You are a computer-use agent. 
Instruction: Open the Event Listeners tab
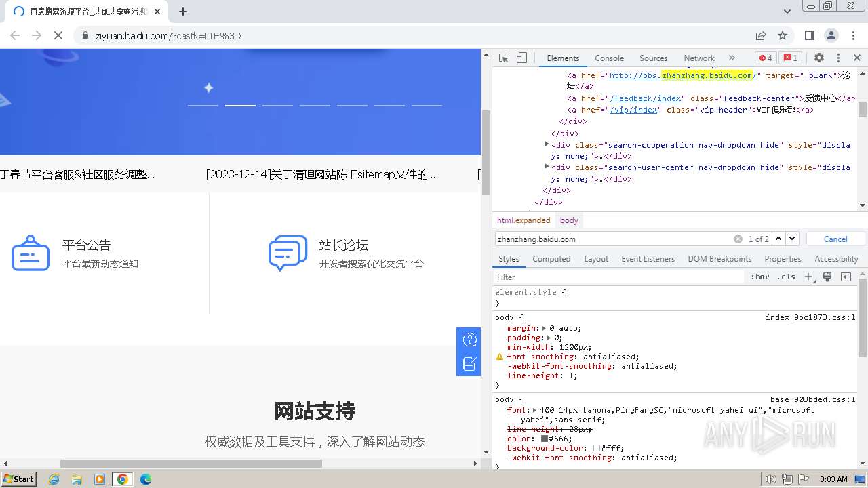pos(648,259)
